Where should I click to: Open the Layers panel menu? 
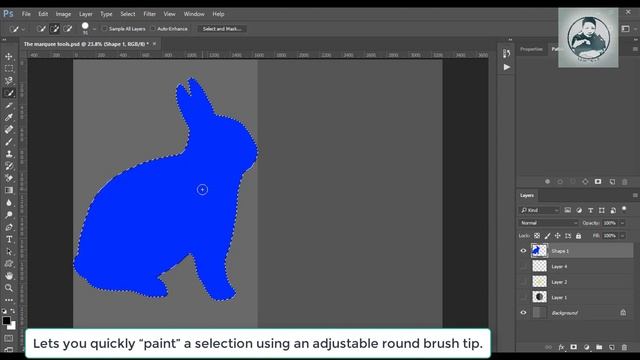click(635, 195)
